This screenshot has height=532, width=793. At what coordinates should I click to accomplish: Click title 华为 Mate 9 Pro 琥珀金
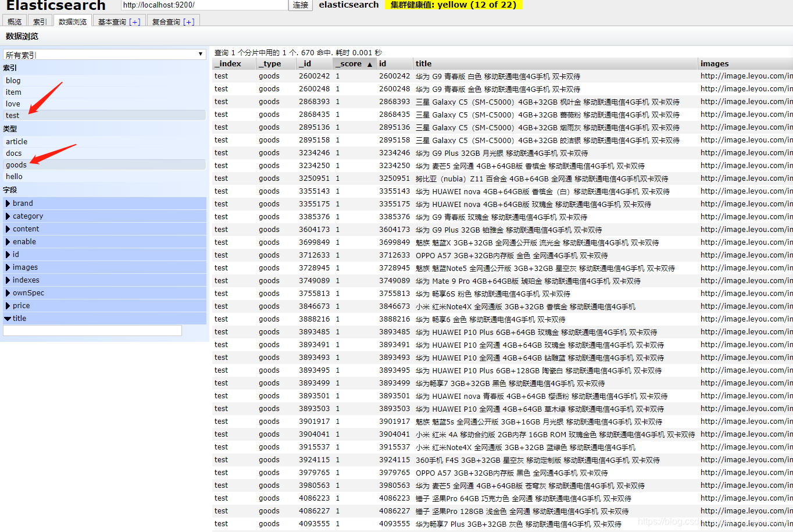coord(528,281)
